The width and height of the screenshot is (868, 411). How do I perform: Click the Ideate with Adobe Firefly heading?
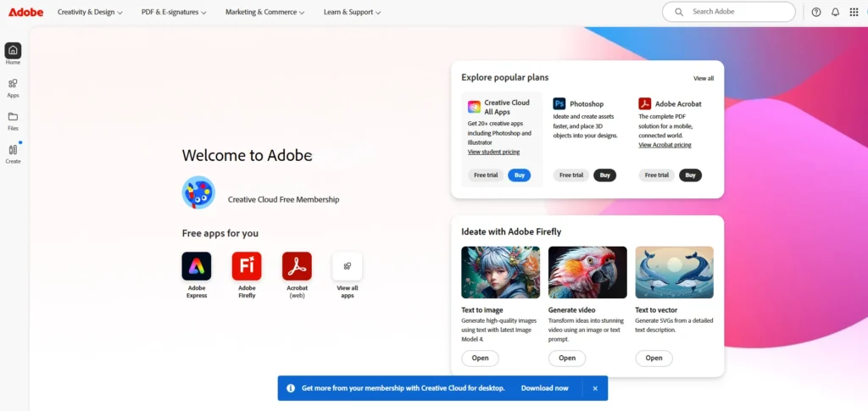point(511,232)
